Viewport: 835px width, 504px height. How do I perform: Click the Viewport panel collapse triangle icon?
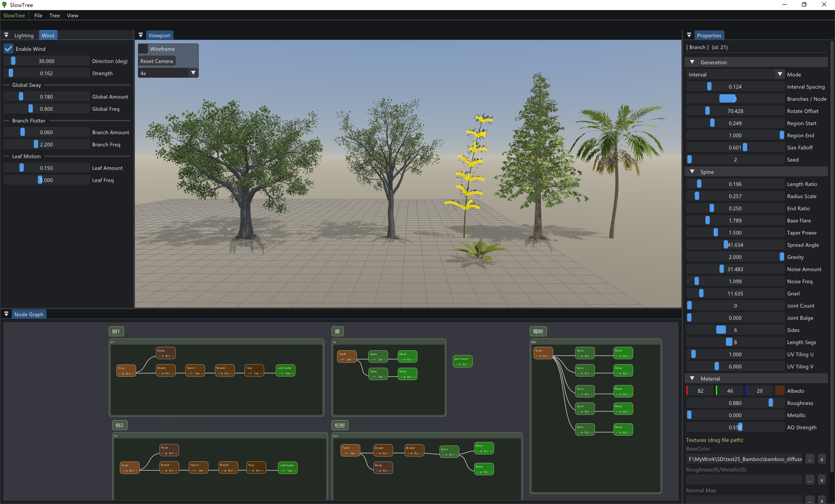coord(141,35)
